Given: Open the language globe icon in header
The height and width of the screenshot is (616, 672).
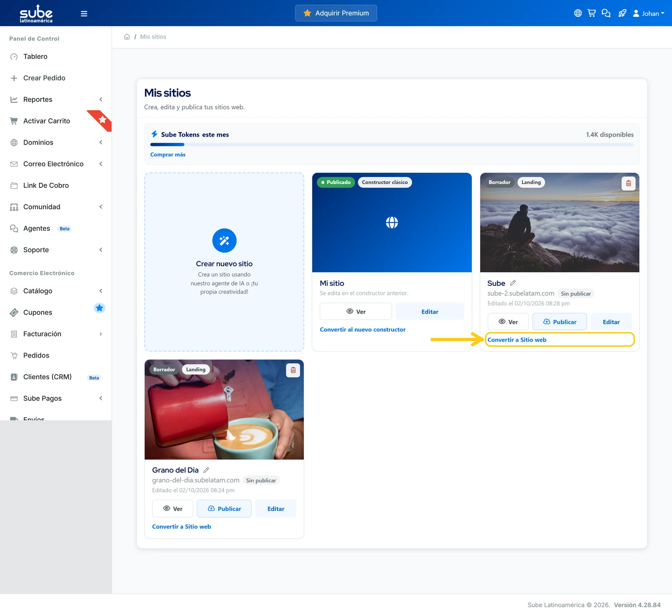Looking at the screenshot, I should point(578,13).
